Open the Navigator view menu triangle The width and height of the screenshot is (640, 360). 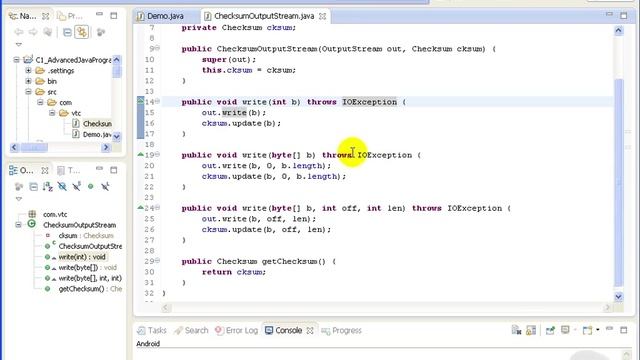pos(18,44)
